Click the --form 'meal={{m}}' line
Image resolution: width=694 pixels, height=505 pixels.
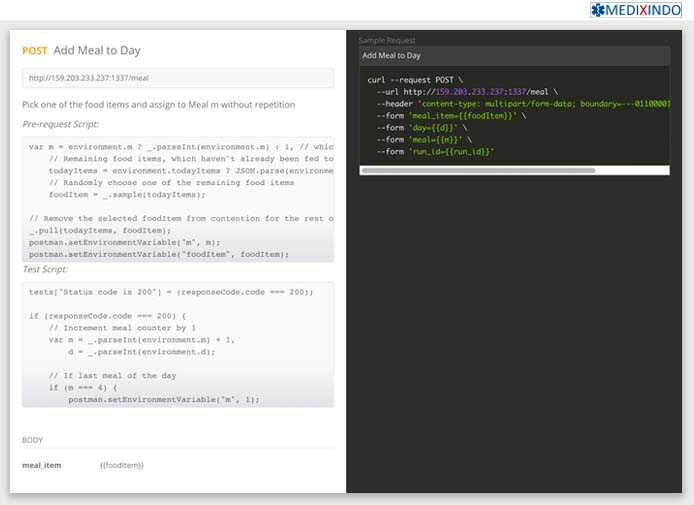[x=424, y=140]
